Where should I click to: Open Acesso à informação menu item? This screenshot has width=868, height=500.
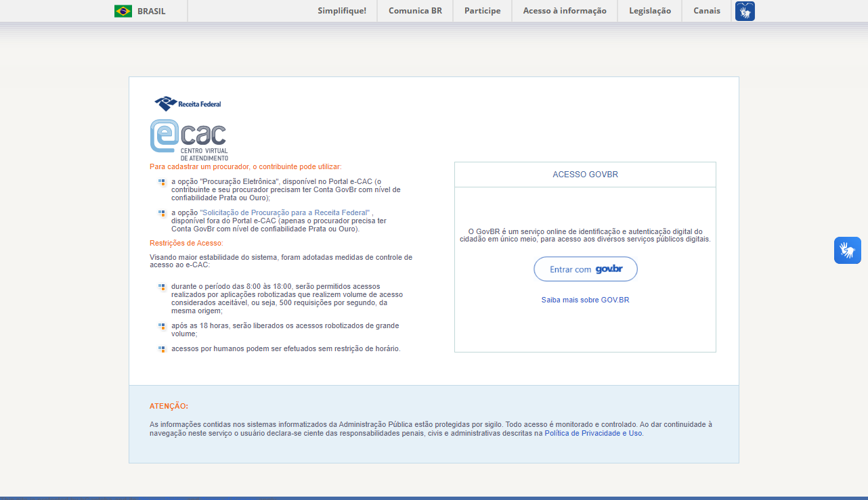tap(565, 11)
